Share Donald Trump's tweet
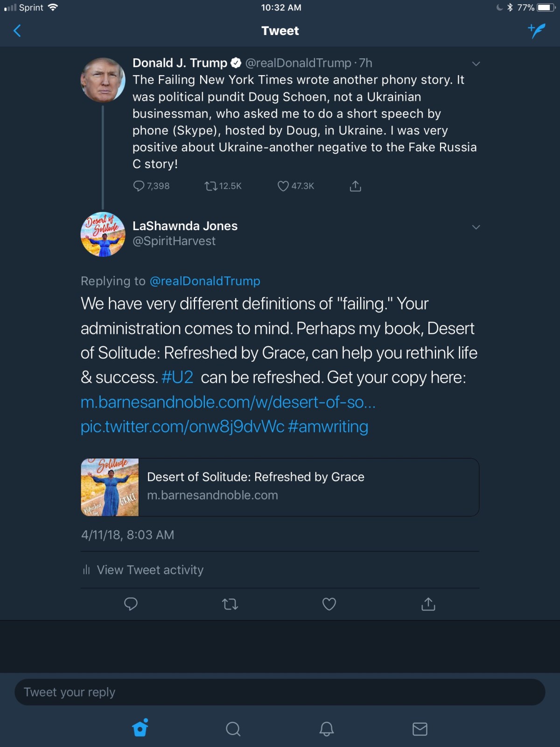Image resolution: width=560 pixels, height=747 pixels. 355,186
